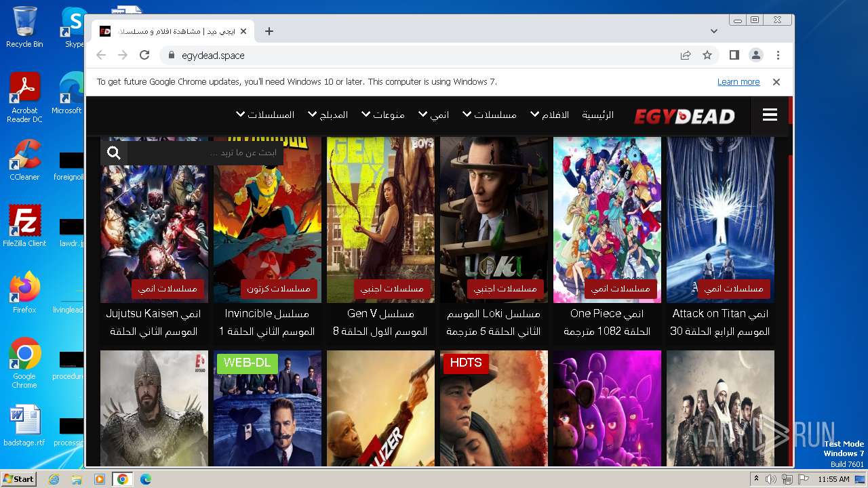Open HDTS movie poster
868x488 pixels.
point(494,408)
